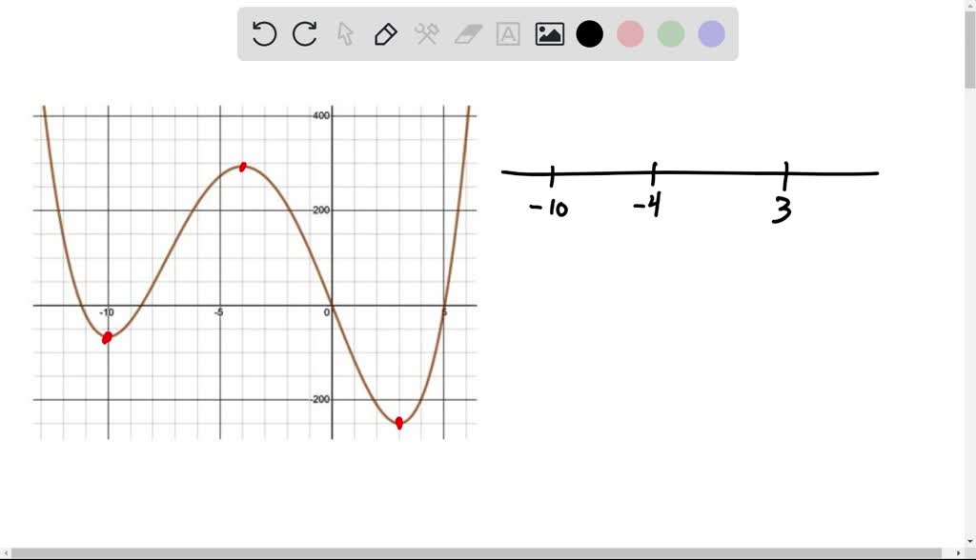This screenshot has width=976, height=560.
Task: Click the insert image icon
Action: click(550, 33)
